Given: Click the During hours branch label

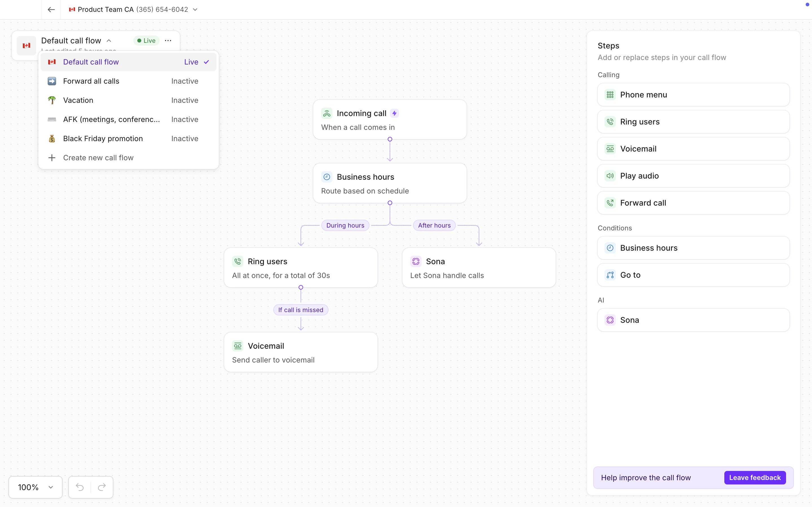Looking at the screenshot, I should click(x=345, y=225).
